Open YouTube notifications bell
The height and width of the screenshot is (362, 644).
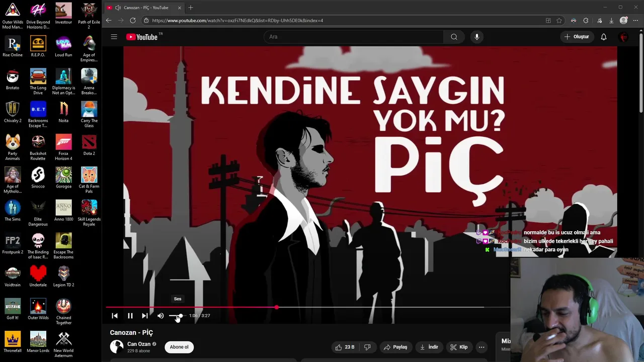604,37
